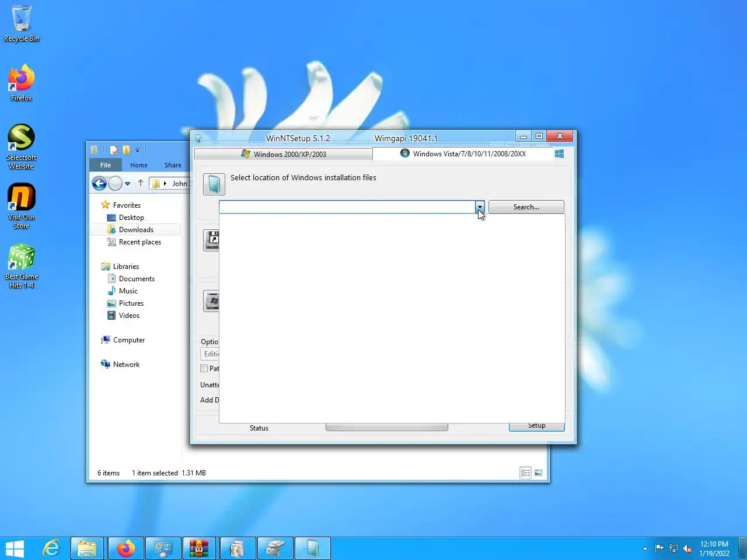Click the Up arrow in File Explorer
Image resolution: width=747 pixels, height=560 pixels.
141,183
